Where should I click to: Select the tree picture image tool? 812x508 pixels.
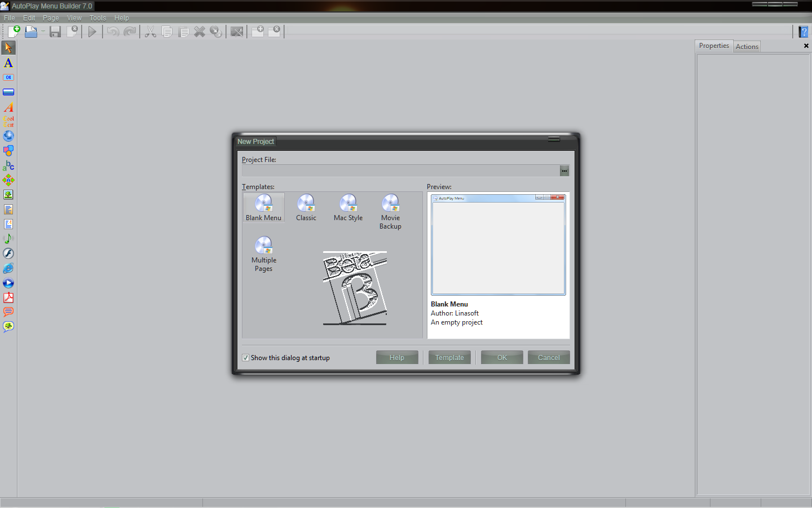[x=8, y=195]
